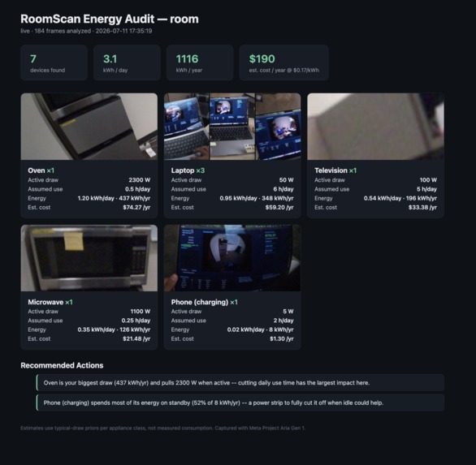
Task: Click the Laptop ×3 card heading
Action: point(188,170)
